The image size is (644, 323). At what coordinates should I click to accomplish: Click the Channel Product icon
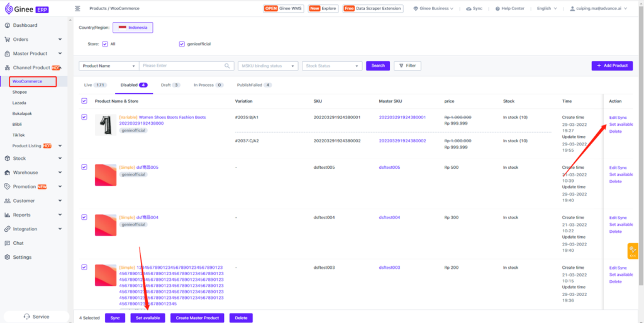7,68
